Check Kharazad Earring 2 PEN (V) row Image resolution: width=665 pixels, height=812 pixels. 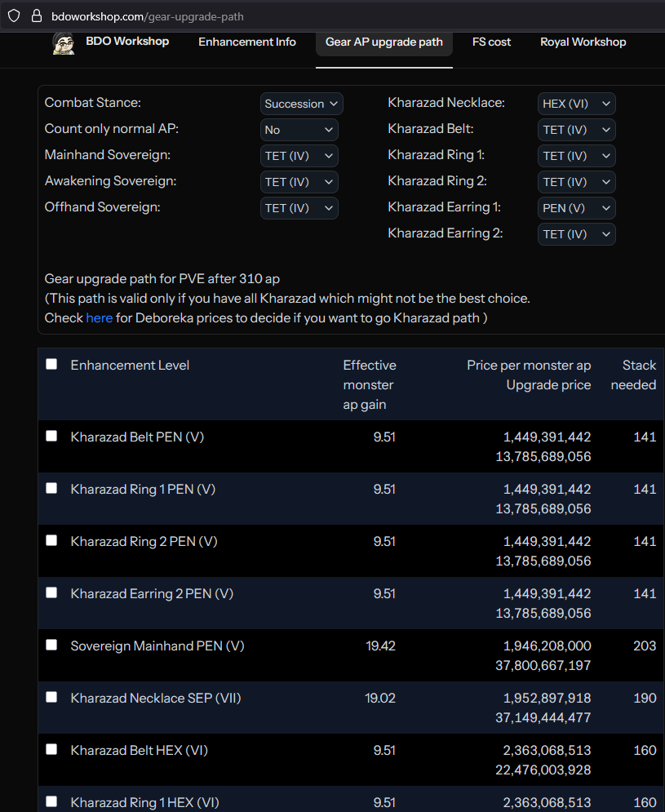[x=51, y=592]
